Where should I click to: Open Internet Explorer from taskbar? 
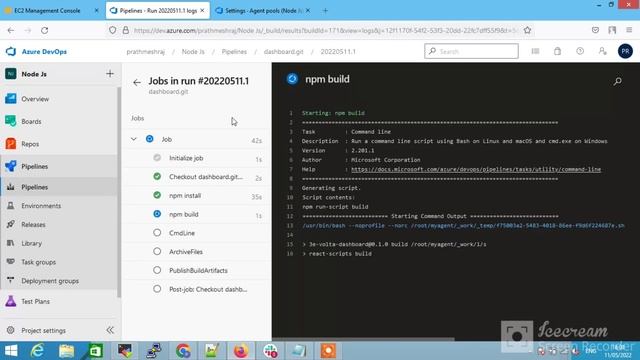[38, 351]
